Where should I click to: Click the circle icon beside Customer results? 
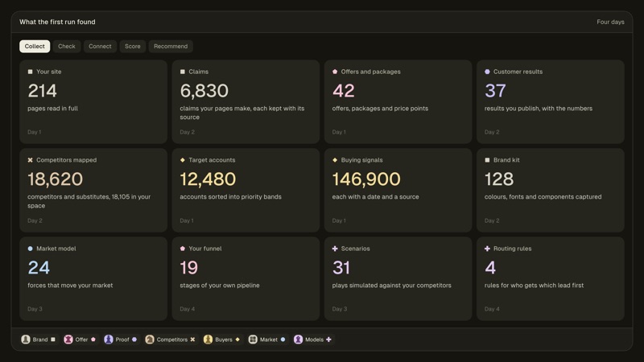[x=487, y=72]
